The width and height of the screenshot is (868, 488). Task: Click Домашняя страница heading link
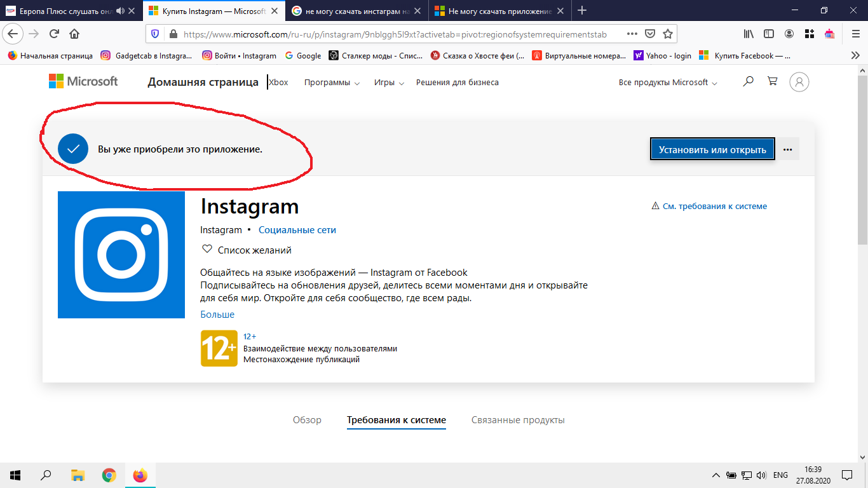[x=203, y=82]
